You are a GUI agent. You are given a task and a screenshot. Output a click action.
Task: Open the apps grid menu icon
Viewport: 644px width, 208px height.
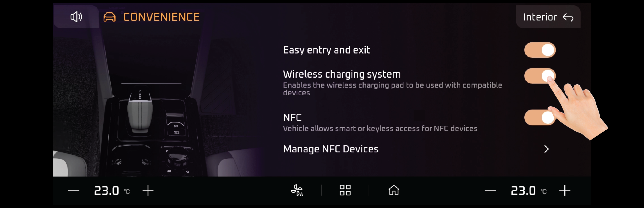point(345,190)
